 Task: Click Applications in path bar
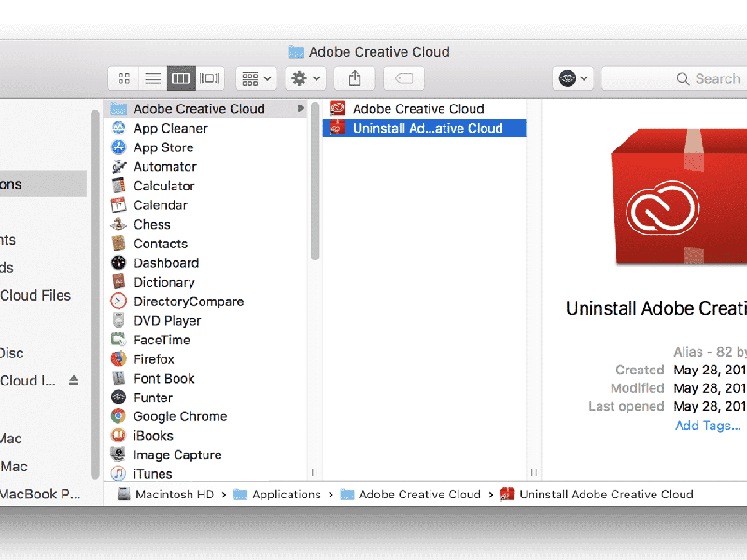[x=277, y=495]
